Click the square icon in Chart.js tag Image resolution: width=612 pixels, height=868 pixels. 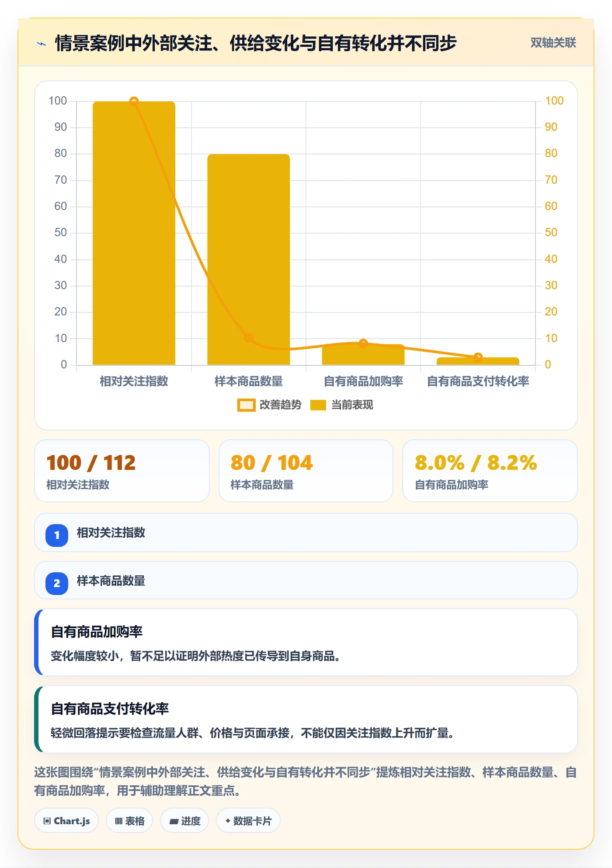point(47,821)
